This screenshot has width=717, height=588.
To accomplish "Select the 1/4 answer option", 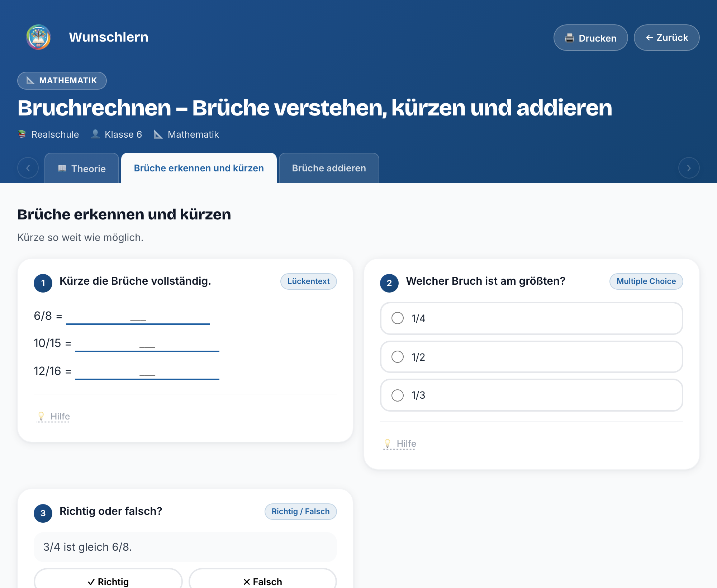I will pos(531,318).
